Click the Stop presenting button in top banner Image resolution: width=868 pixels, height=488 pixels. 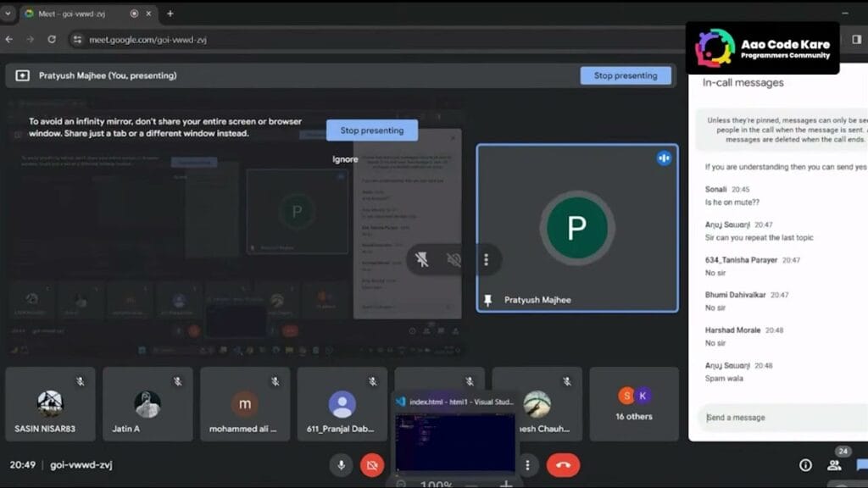point(625,75)
